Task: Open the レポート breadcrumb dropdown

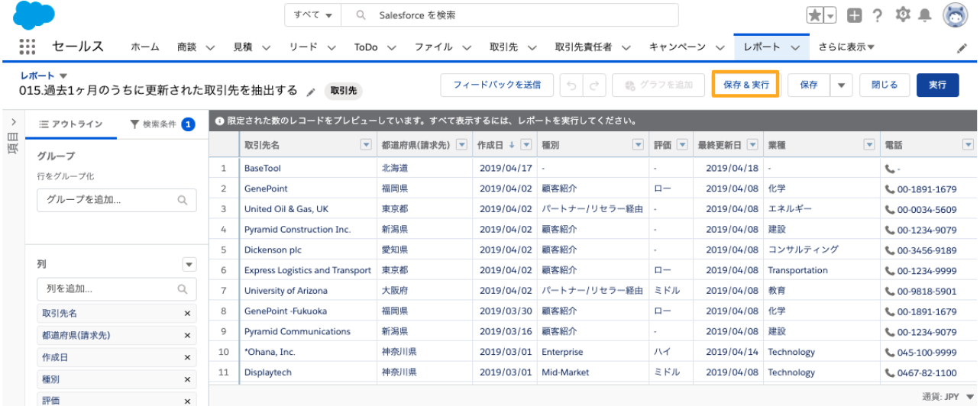Action: click(63, 76)
